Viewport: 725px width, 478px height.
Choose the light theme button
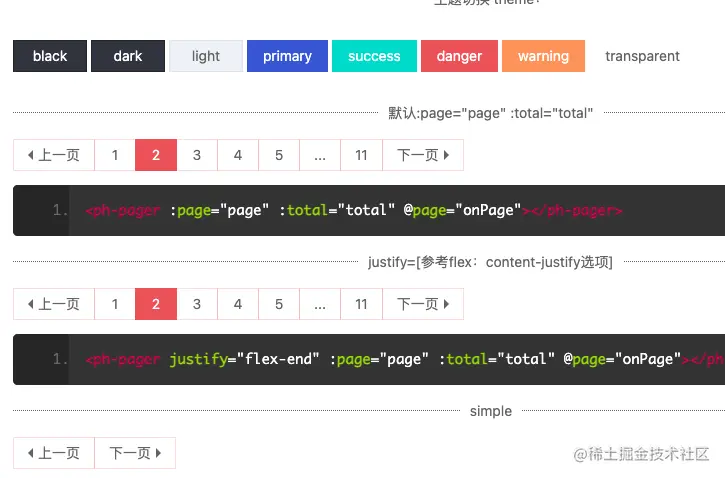tap(206, 56)
